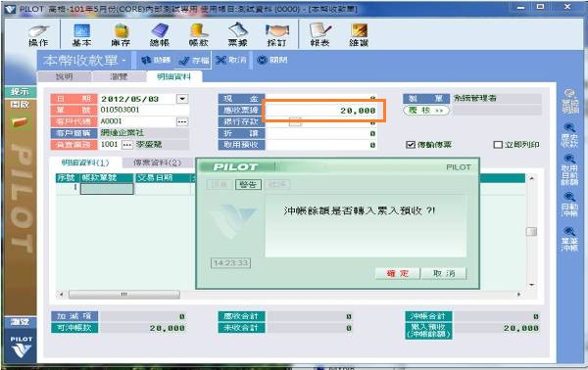Open the date dropdown next to 2012/05/03
588x370 pixels.
182,99
